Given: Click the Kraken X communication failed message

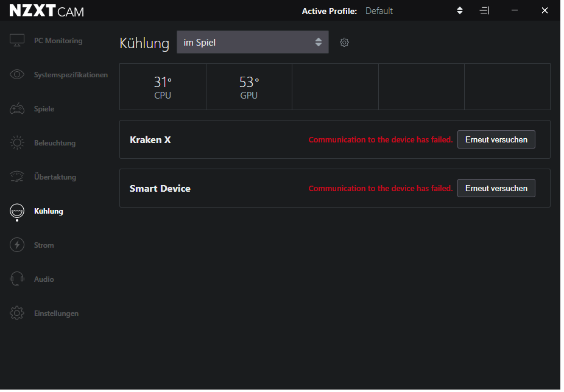Looking at the screenshot, I should pos(381,140).
